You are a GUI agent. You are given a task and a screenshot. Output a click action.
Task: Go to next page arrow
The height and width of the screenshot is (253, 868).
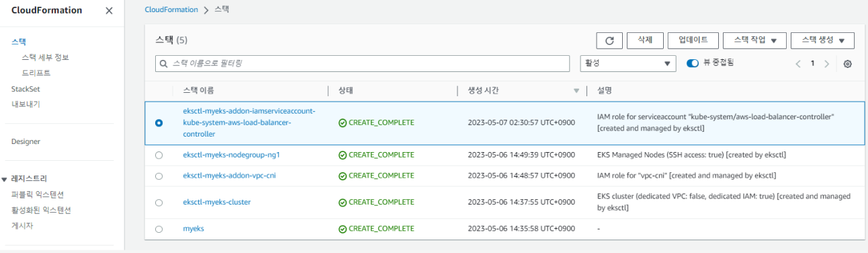(826, 64)
